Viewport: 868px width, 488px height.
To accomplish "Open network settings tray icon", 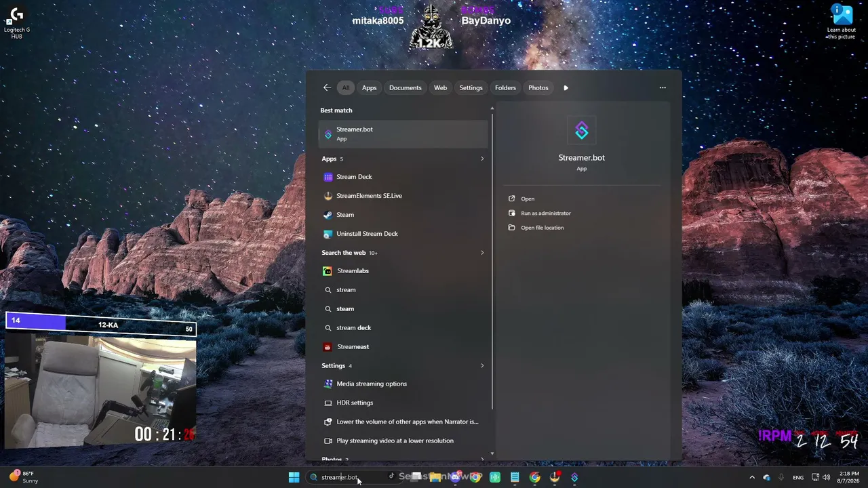I will click(815, 477).
